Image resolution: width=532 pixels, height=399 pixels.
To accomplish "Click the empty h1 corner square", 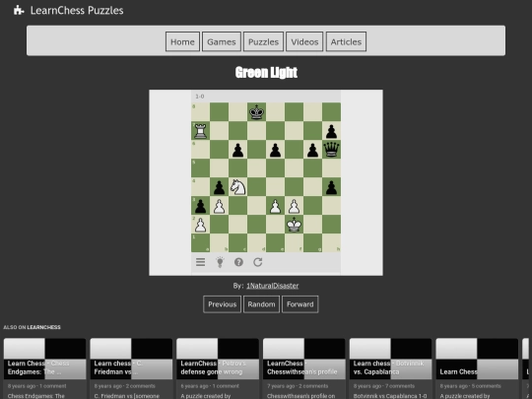I will tap(331, 242).
